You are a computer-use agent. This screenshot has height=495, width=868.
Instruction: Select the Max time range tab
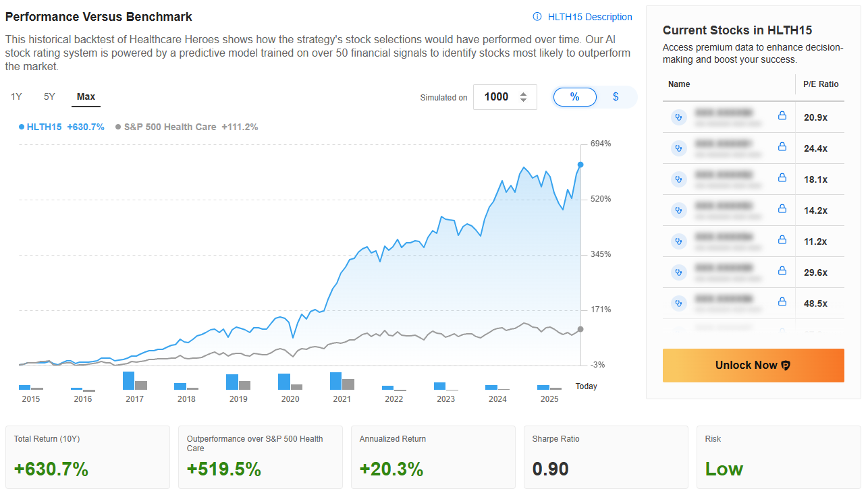(86, 96)
